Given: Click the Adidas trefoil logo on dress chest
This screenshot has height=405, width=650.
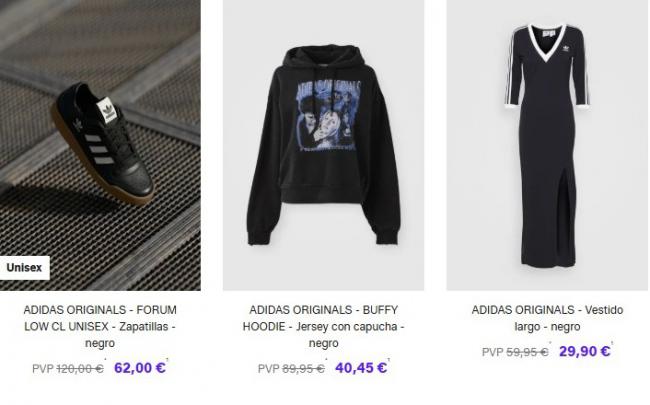Looking at the screenshot, I should pos(564,49).
